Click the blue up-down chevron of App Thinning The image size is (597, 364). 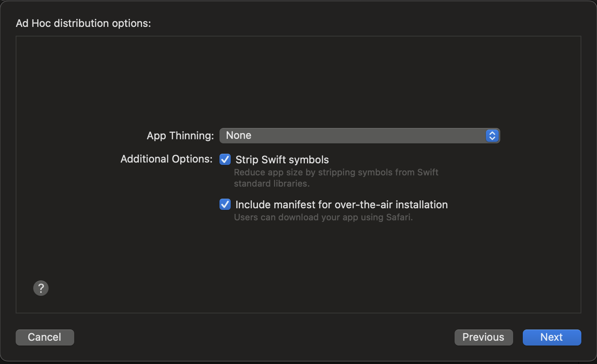pos(492,136)
